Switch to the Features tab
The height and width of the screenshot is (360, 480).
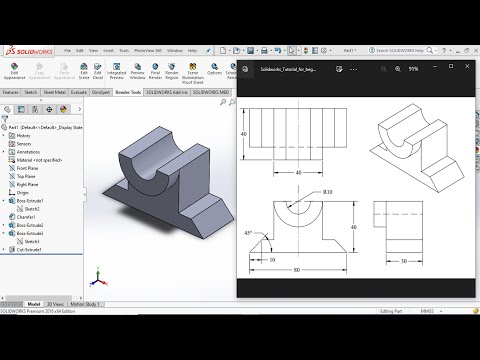(11, 92)
